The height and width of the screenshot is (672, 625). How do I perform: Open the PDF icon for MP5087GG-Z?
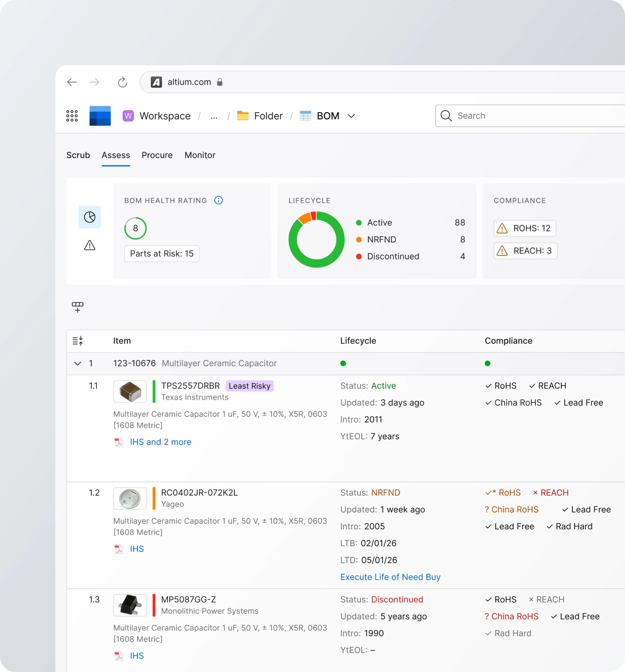click(x=119, y=656)
